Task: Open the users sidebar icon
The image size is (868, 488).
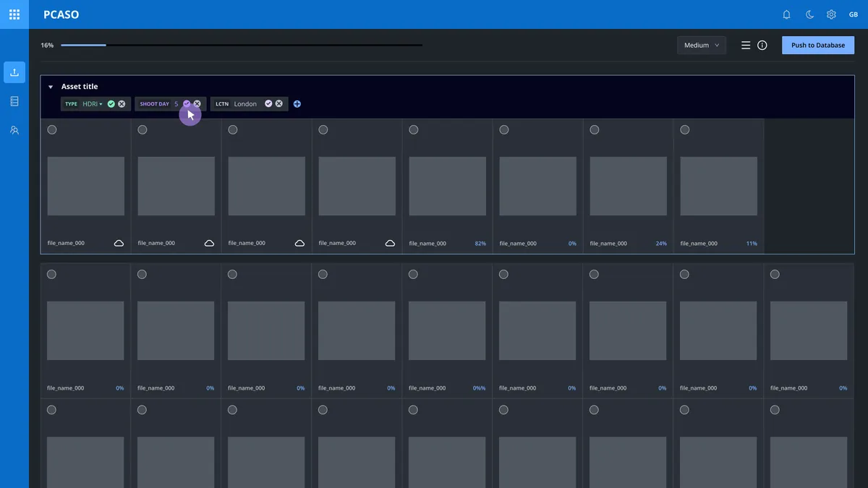Action: [14, 130]
